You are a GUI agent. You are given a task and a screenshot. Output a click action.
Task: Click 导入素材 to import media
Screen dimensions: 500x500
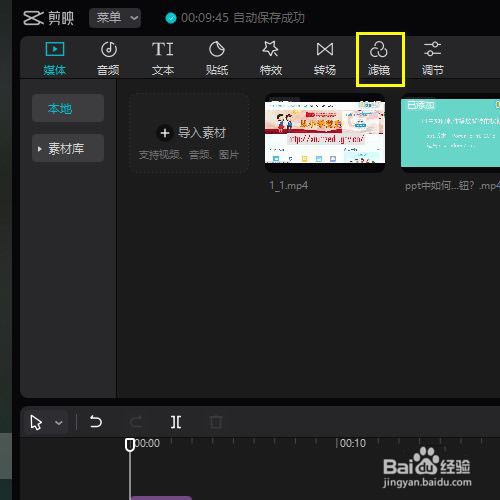[189, 133]
